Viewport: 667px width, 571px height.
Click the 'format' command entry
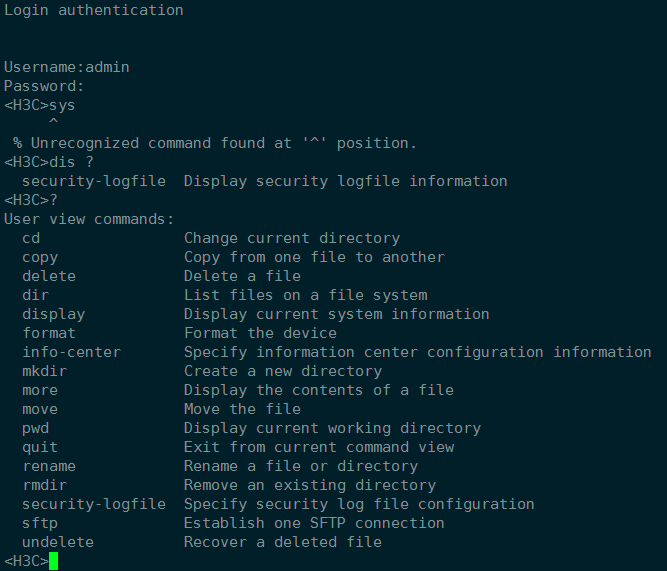pyautogui.click(x=49, y=333)
